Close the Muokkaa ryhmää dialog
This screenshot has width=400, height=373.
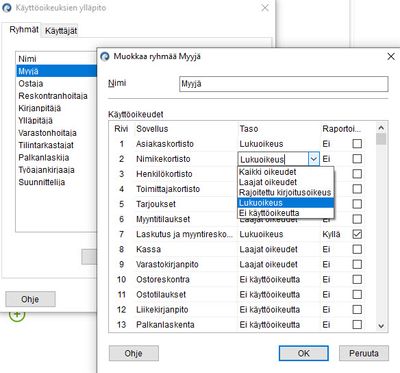391,56
